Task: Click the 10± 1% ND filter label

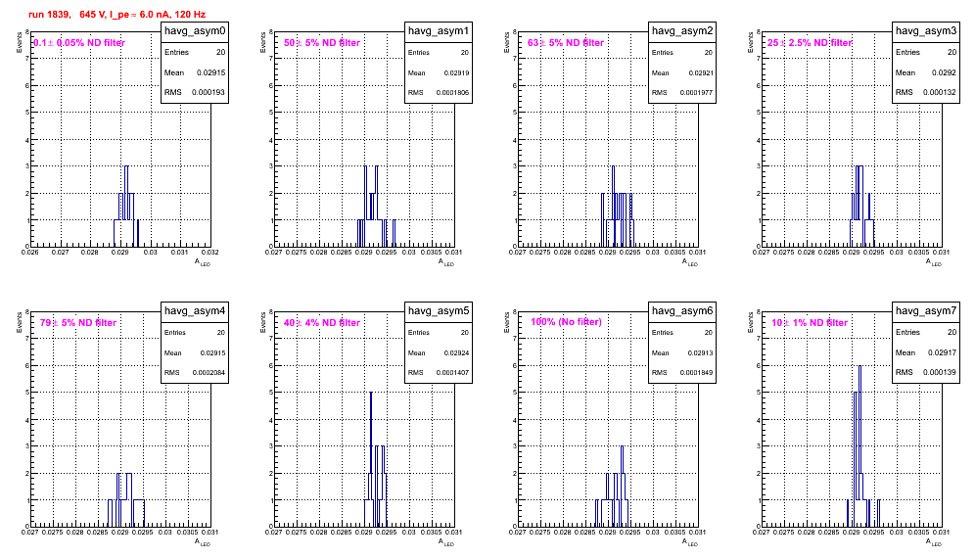Action: pyautogui.click(x=810, y=323)
